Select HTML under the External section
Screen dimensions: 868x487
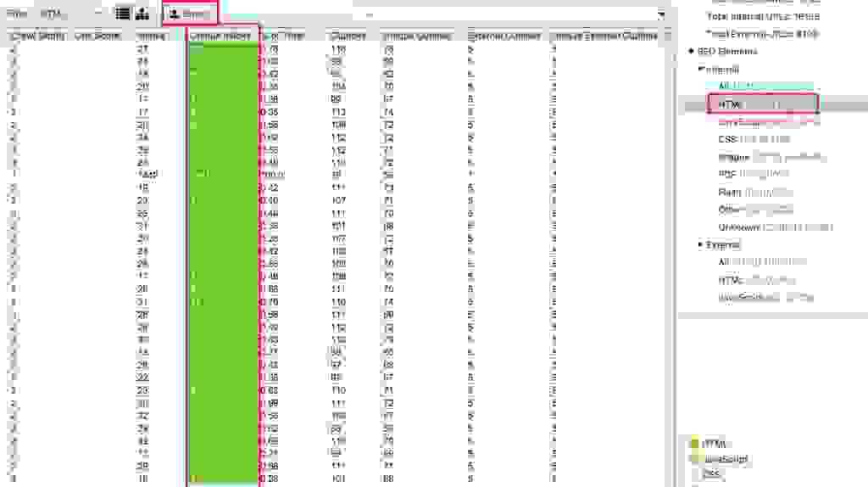(757, 281)
